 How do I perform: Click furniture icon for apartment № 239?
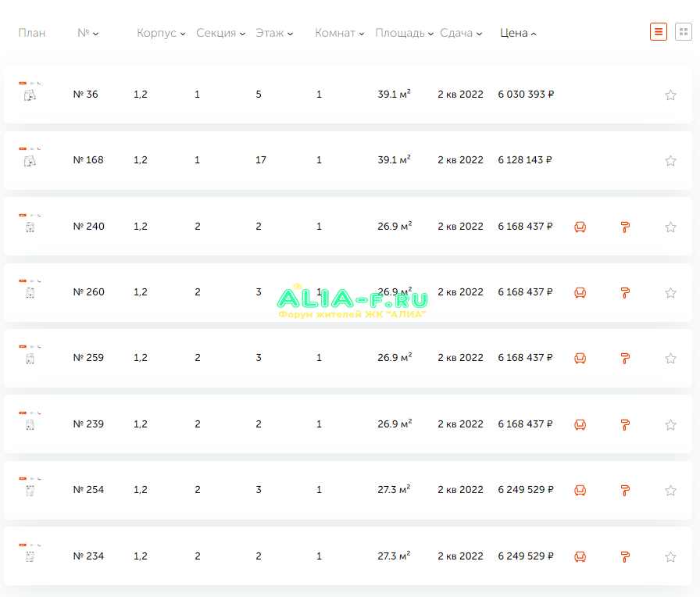click(580, 424)
